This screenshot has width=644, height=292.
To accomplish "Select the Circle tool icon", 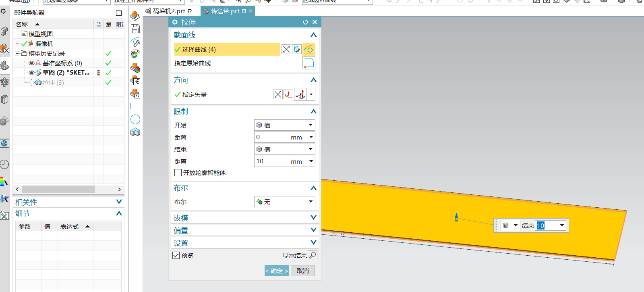I will 135,119.
